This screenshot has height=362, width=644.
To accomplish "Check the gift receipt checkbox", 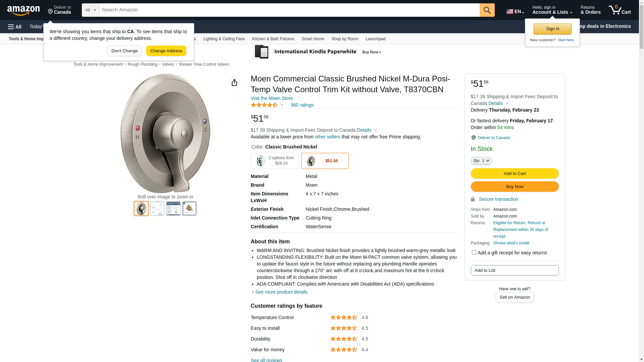I will [x=474, y=253].
